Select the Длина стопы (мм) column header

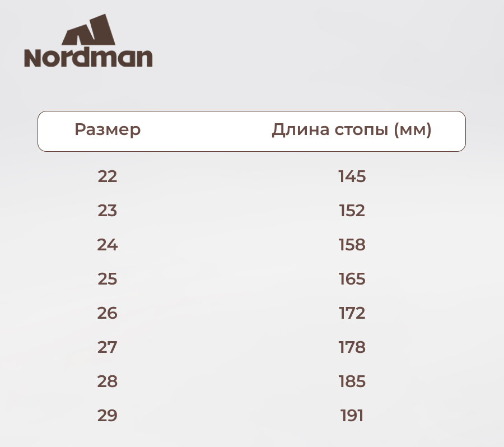point(352,130)
